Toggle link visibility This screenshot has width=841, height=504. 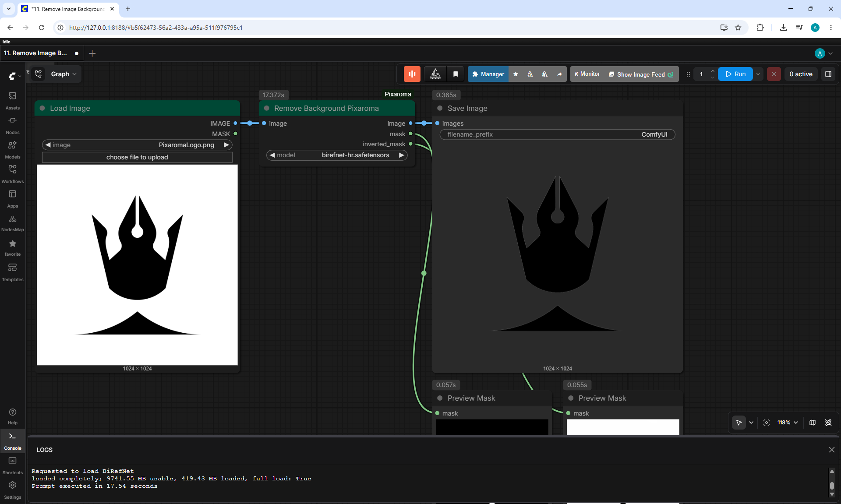(x=828, y=423)
